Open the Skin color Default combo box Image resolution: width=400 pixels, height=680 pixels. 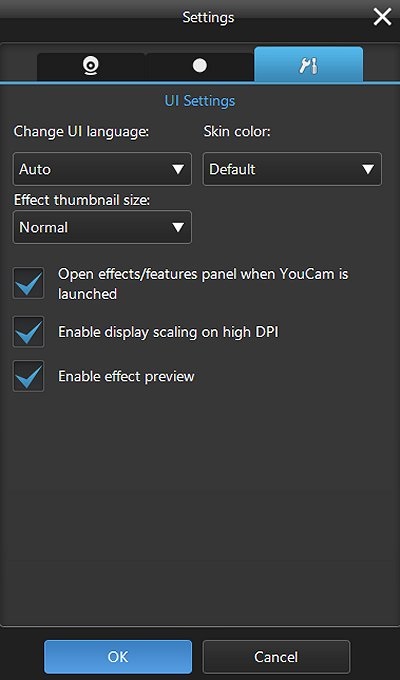pyautogui.click(x=292, y=169)
